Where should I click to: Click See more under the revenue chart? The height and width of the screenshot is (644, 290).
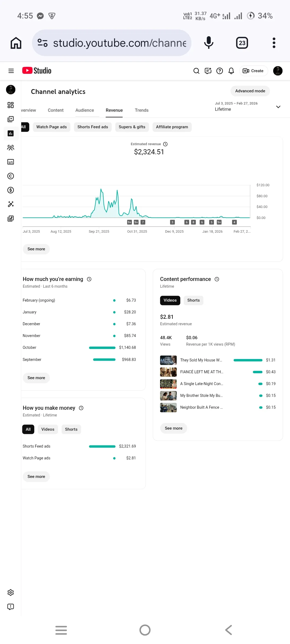point(36,249)
